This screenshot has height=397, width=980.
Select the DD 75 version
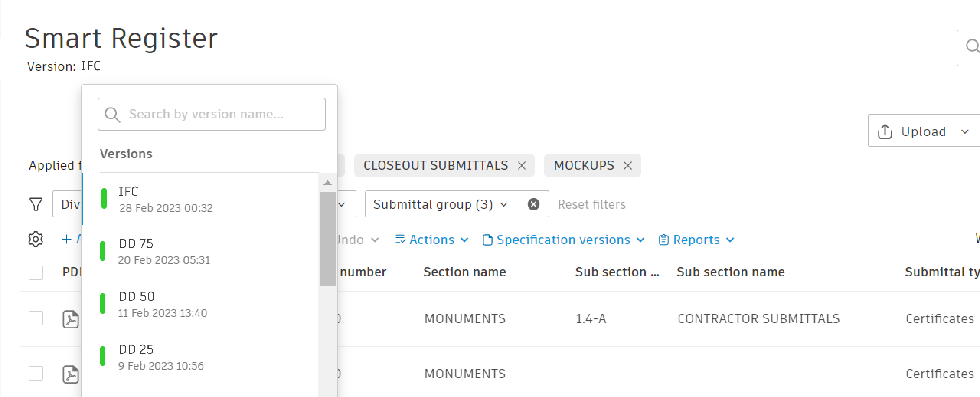(165, 251)
